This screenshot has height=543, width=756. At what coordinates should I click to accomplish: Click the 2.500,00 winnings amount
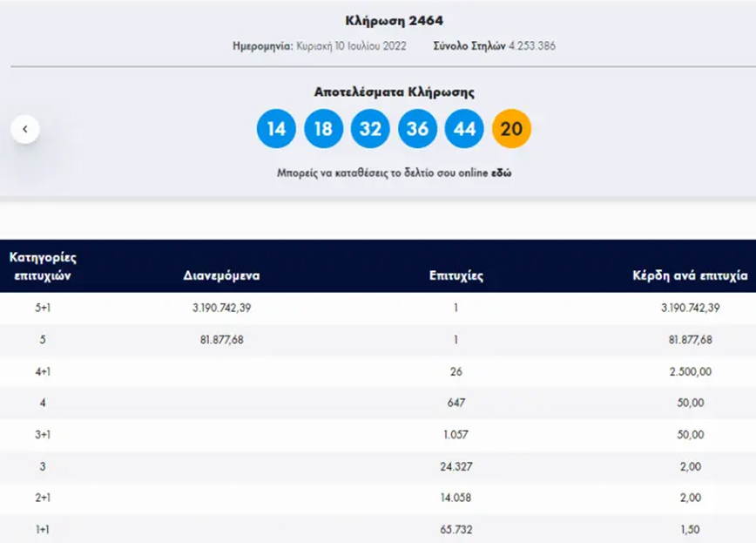[690, 371]
